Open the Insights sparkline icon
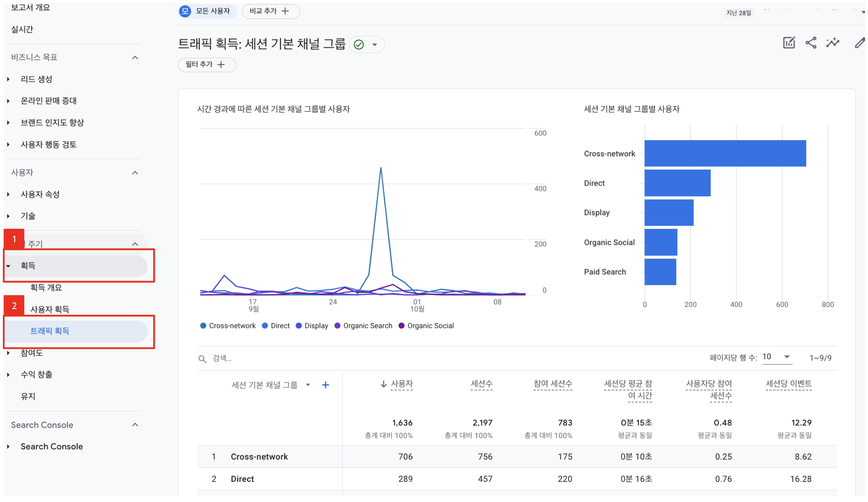868x502 pixels. [832, 43]
